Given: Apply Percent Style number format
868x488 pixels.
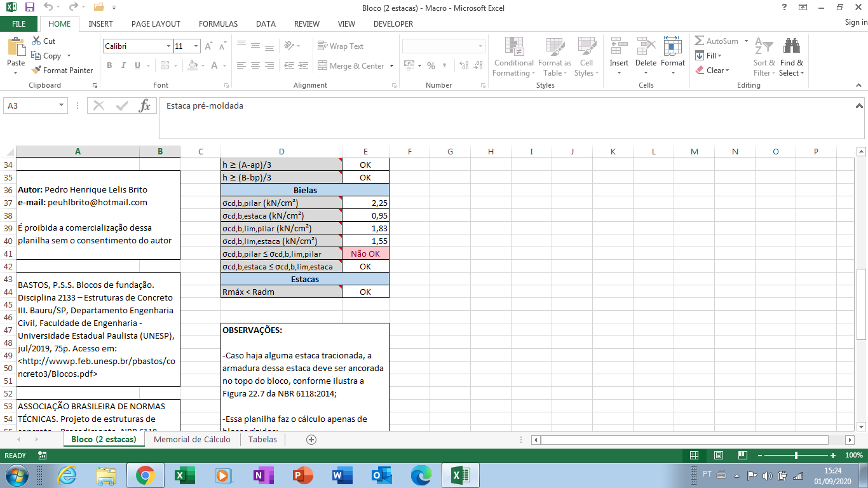Looking at the screenshot, I should 431,65.
